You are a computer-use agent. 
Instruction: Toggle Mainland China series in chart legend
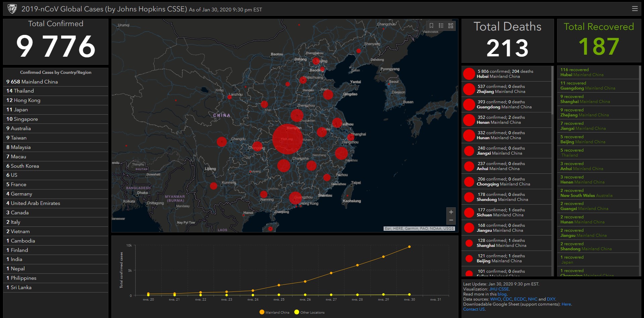tap(274, 312)
